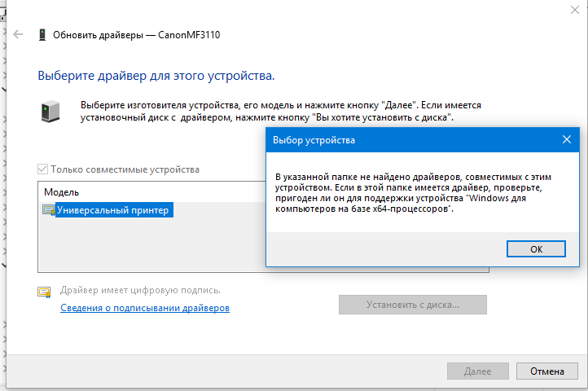588x391 pixels.
Task: Click the 'Далее' button
Action: (477, 371)
